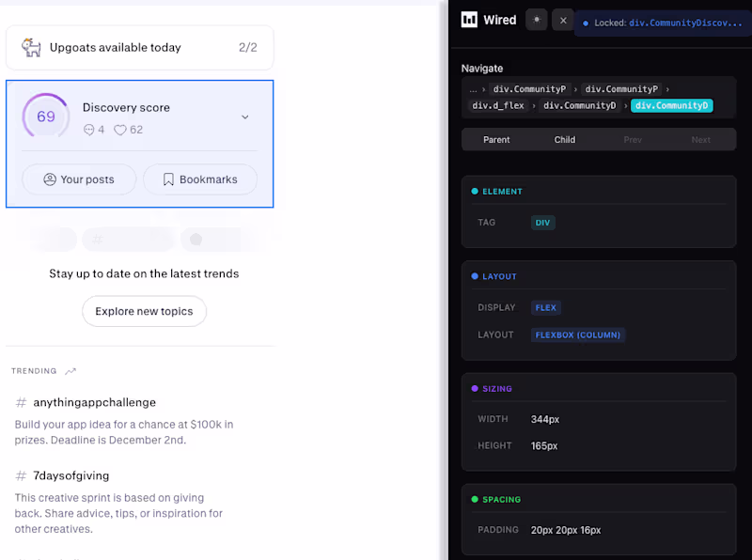Click the Locked element status label
The height and width of the screenshot is (560, 752).
pos(663,23)
